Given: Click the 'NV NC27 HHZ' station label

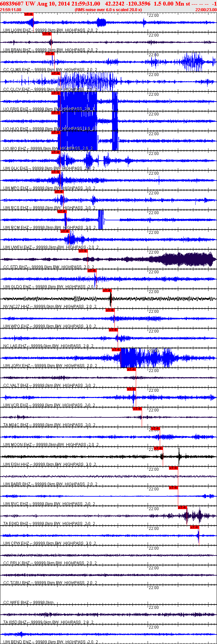Looking at the screenshot, I should (x=16, y=307).
